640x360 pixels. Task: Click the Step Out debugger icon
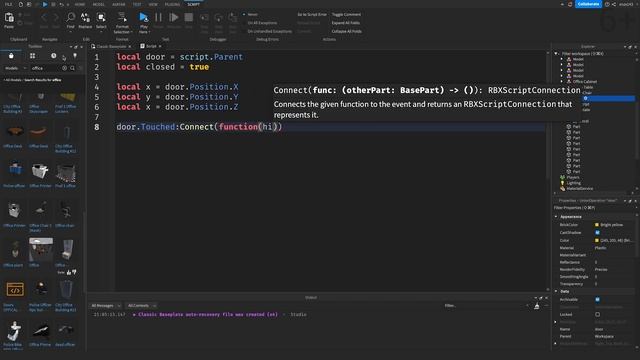(x=233, y=18)
